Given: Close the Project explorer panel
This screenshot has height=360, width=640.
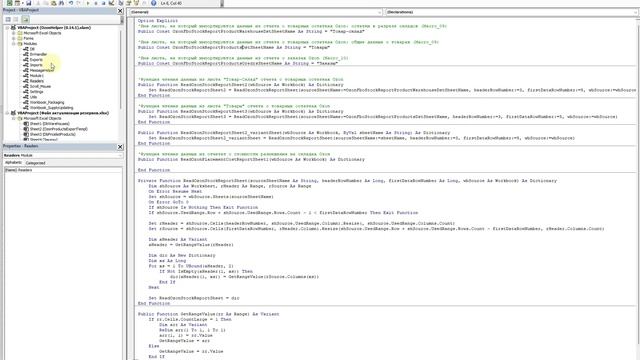Looking at the screenshot, I should point(120,11).
